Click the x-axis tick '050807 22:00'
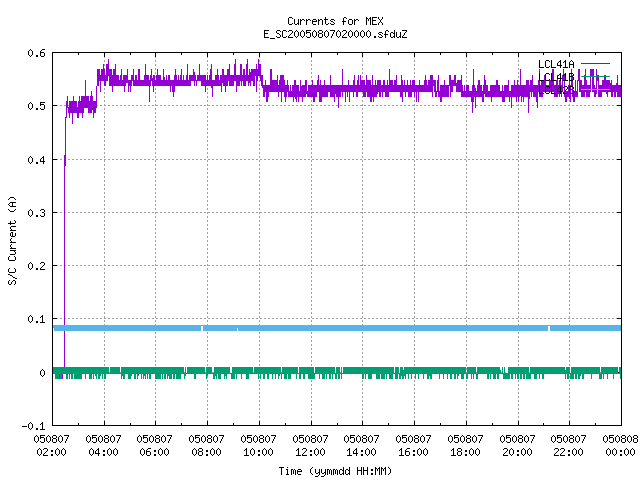The width and height of the screenshot is (640, 480). pos(568,445)
